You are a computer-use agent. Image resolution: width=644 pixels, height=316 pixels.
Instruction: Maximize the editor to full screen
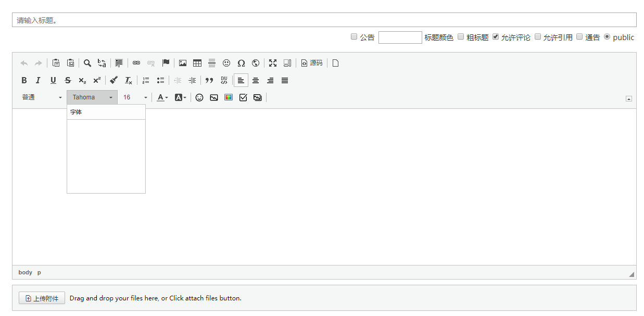272,63
